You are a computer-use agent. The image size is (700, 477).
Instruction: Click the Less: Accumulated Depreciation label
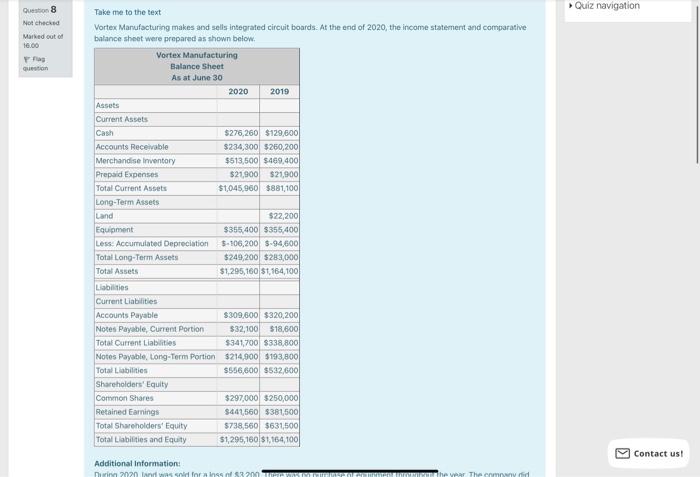point(152,244)
